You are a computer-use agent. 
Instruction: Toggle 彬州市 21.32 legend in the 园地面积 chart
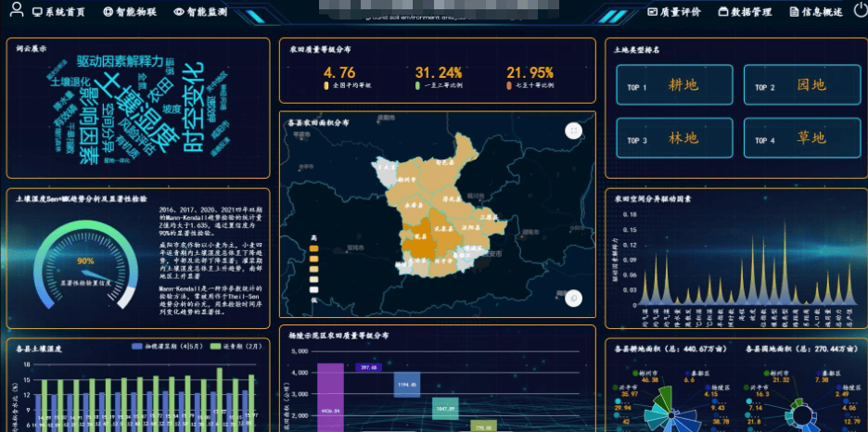tap(775, 376)
